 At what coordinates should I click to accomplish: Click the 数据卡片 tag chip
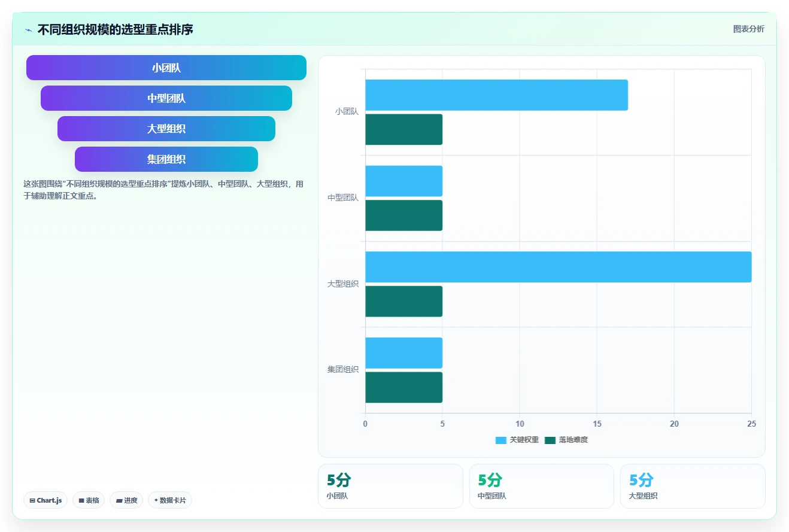coord(170,500)
